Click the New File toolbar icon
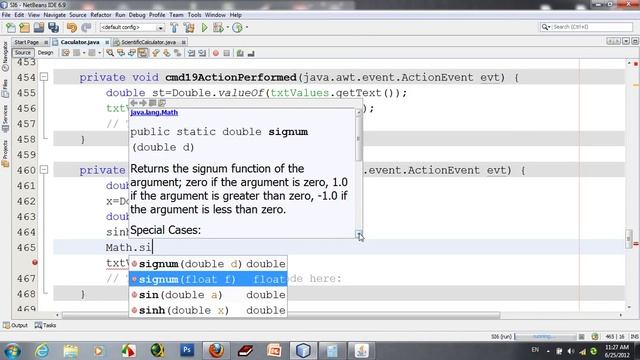 pos(11,27)
